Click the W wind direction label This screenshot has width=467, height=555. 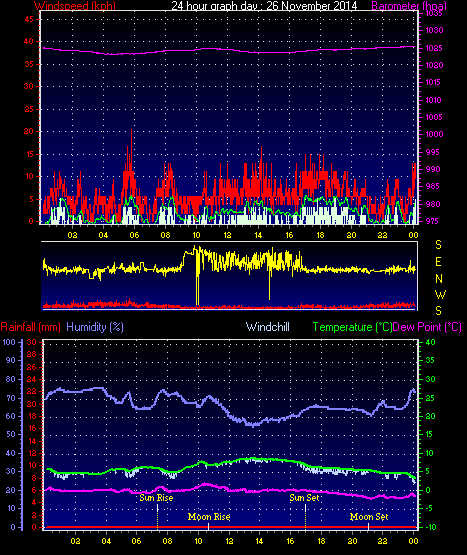click(x=440, y=294)
